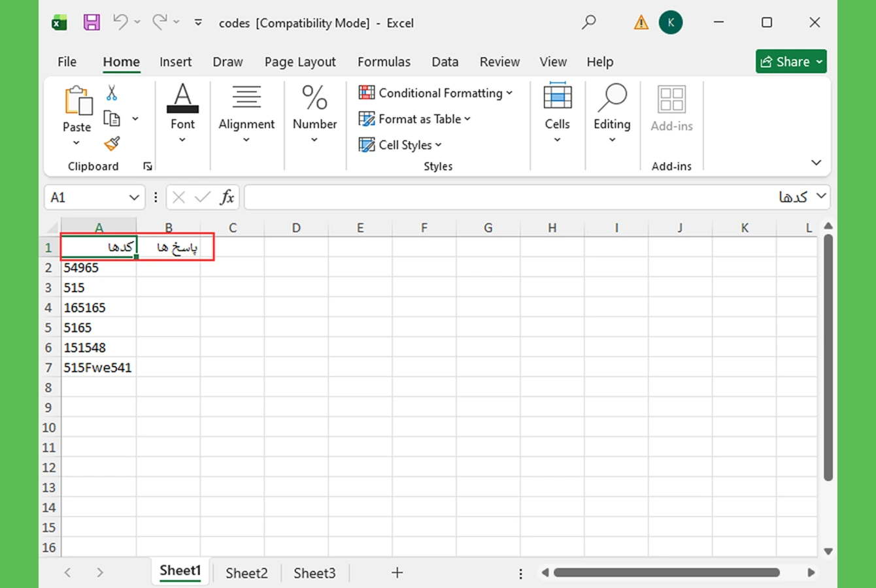Open the Name Box dropdown arrow
The height and width of the screenshot is (588, 876).
click(x=134, y=197)
